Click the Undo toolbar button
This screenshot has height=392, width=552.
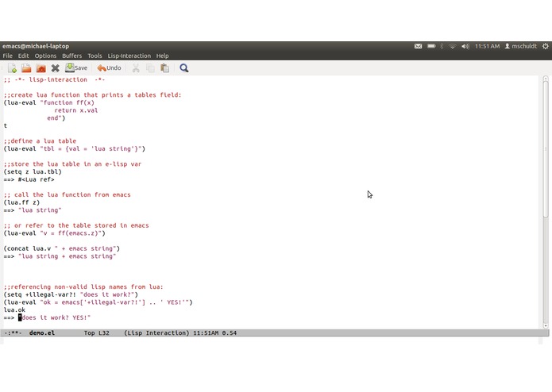click(109, 68)
